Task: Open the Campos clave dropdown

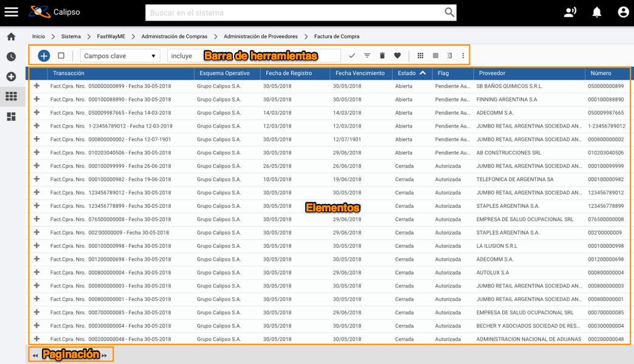Action: (120, 56)
